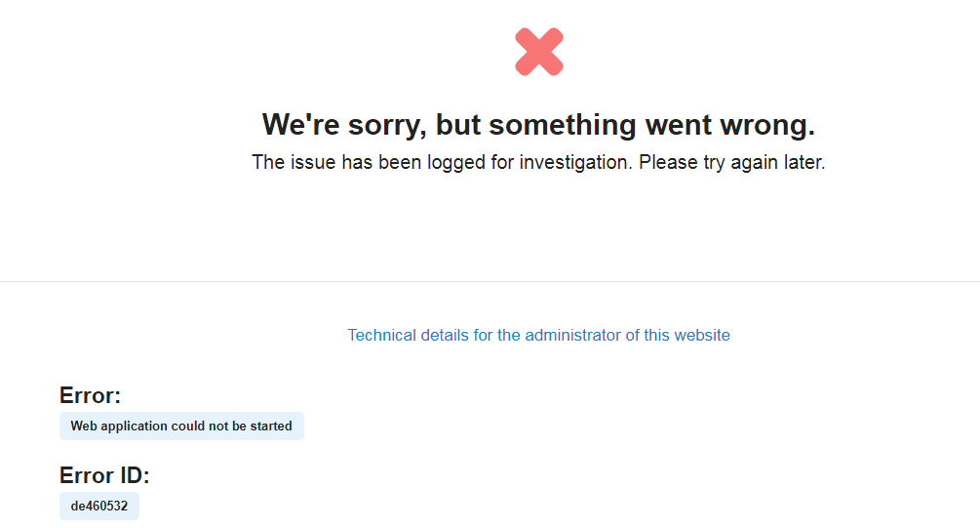Open the technical details for administrator link
This screenshot has width=980, height=528.
[538, 336]
